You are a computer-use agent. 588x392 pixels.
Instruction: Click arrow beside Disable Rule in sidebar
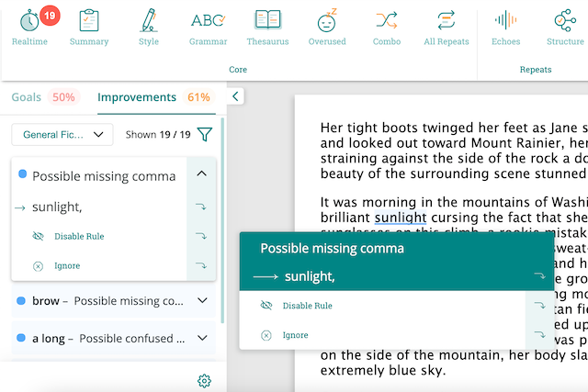click(x=201, y=236)
